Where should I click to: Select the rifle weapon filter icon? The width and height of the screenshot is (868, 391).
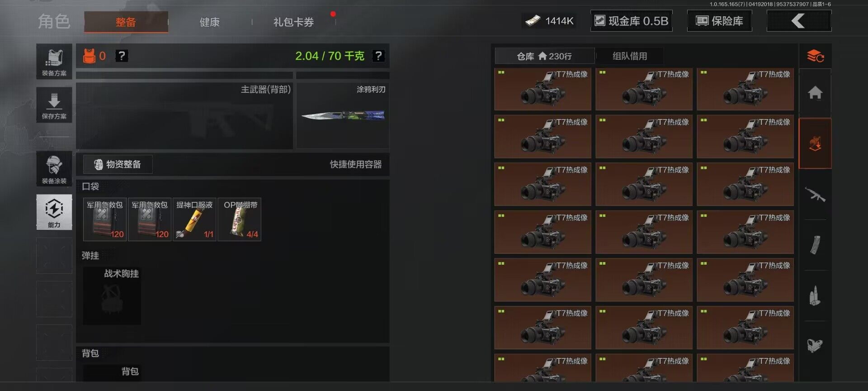[815, 195]
